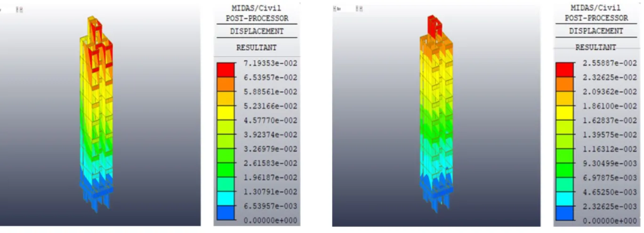This screenshot has height=233, width=644.
Task: Select legend value 1.96187e-002
Action: coord(269,178)
